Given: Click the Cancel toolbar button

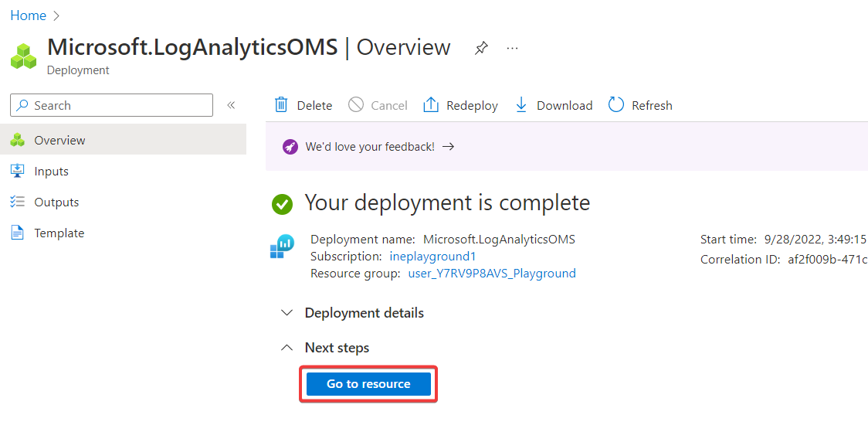Looking at the screenshot, I should coord(378,105).
